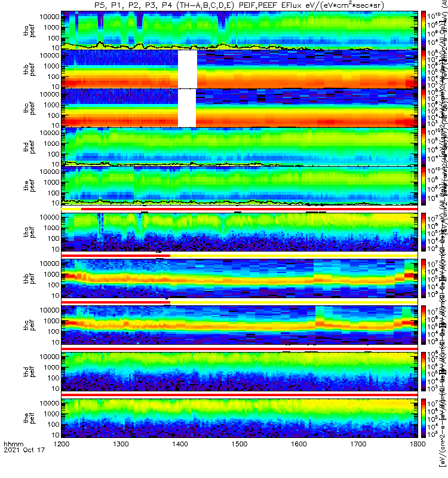This screenshot has height=478, width=448.
Task: Click red segment of bar above thc peif
Action: (115, 302)
